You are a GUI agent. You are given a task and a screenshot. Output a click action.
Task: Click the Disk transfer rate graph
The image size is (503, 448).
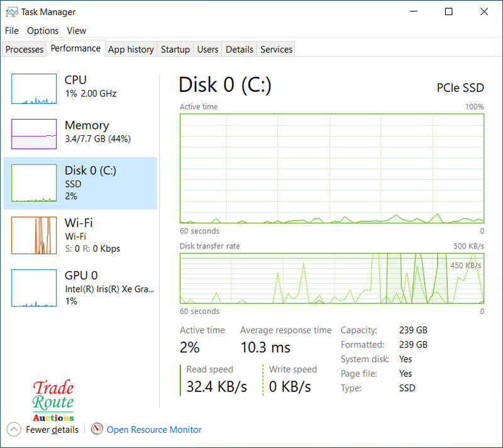pyautogui.click(x=331, y=277)
